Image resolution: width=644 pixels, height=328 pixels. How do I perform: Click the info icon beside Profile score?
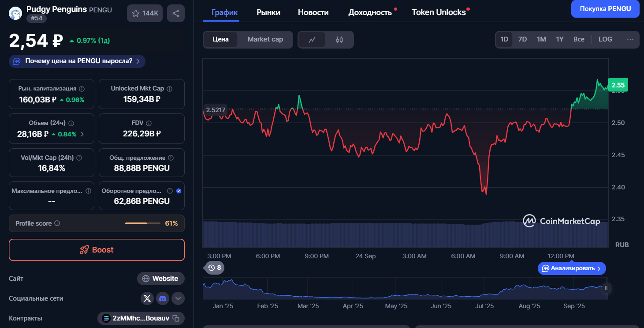[57, 223]
